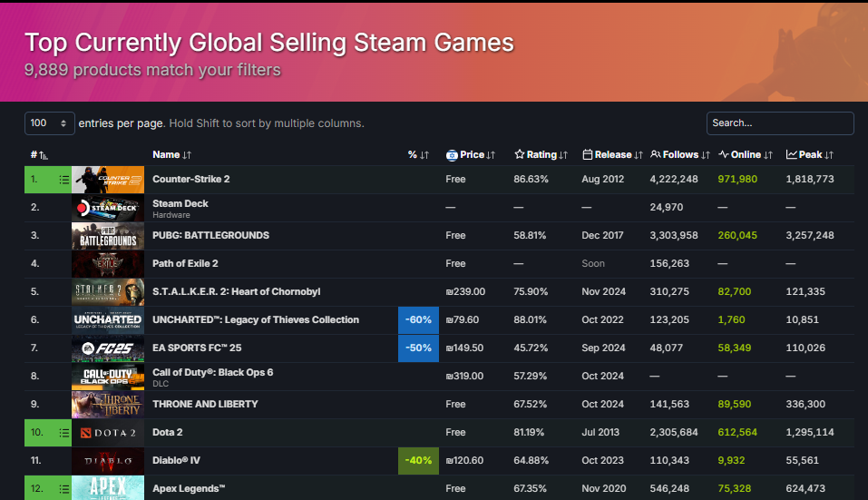This screenshot has height=500, width=868.
Task: Open the Steam Deck product link
Action: click(x=180, y=204)
